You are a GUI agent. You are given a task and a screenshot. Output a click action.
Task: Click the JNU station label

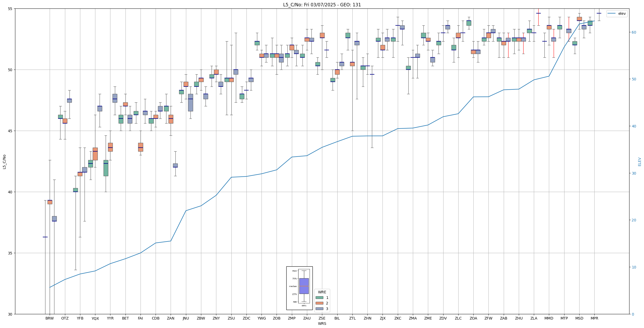186,318
